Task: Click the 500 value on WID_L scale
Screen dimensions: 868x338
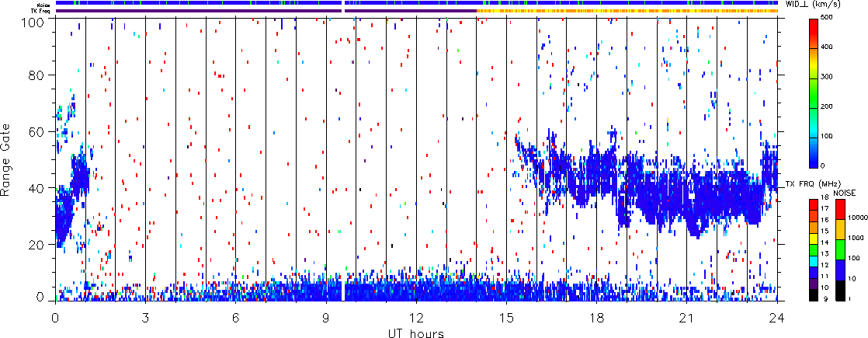Action: [835, 19]
